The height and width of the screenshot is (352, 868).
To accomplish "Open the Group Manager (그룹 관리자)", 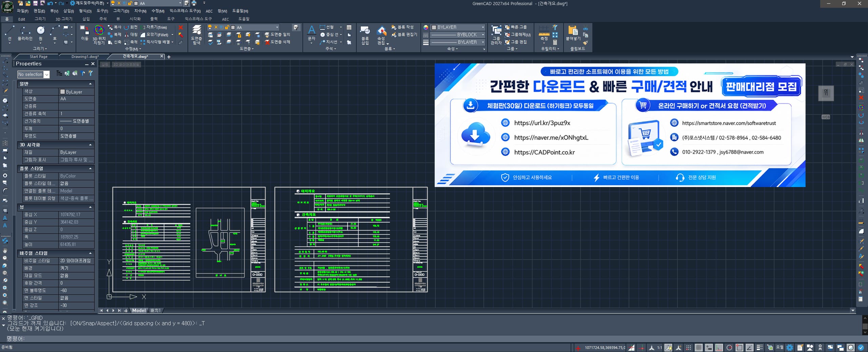I will (496, 36).
